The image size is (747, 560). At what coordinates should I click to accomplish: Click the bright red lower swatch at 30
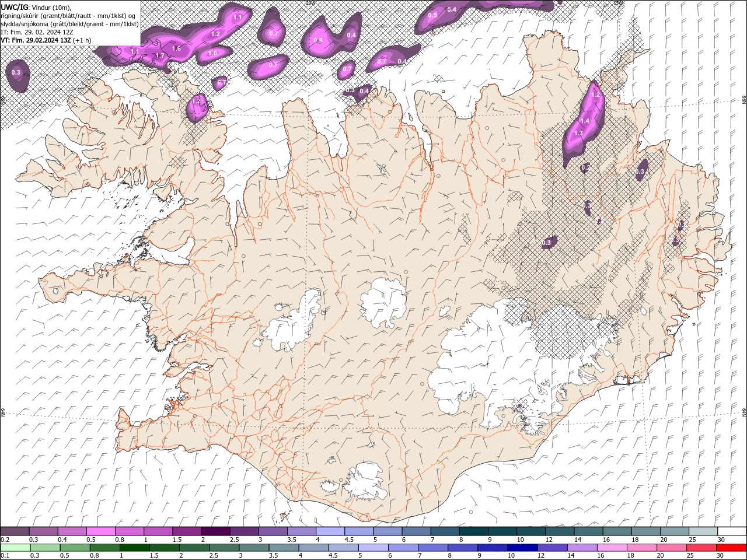731,548
